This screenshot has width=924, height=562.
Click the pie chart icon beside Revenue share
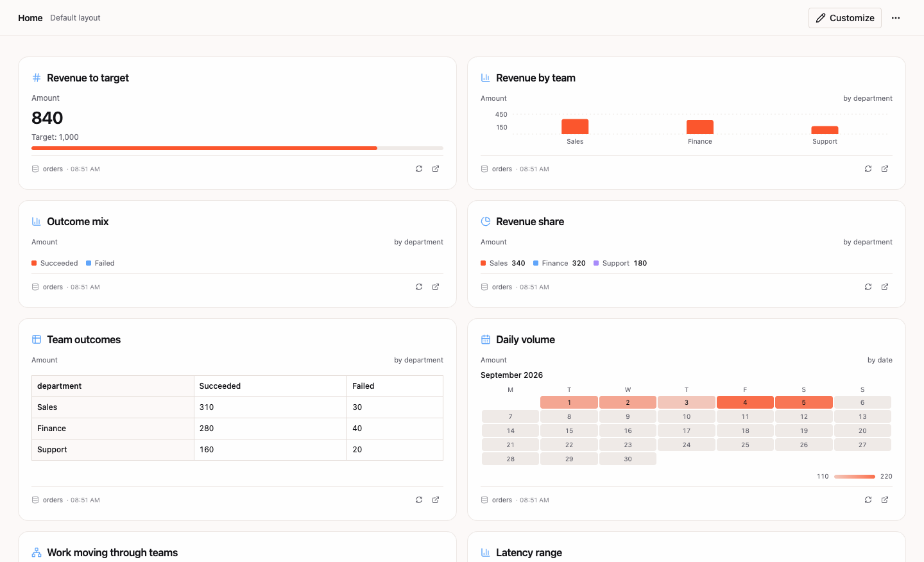coord(486,221)
